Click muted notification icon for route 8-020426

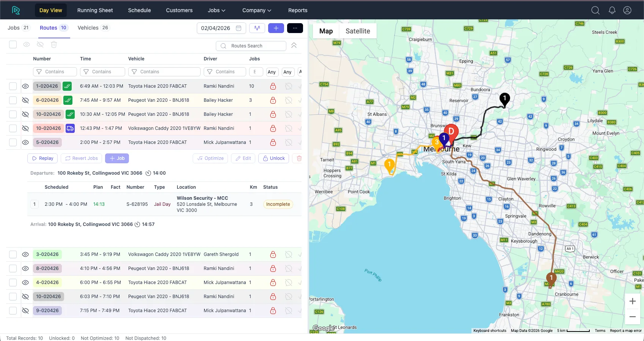pos(289,268)
